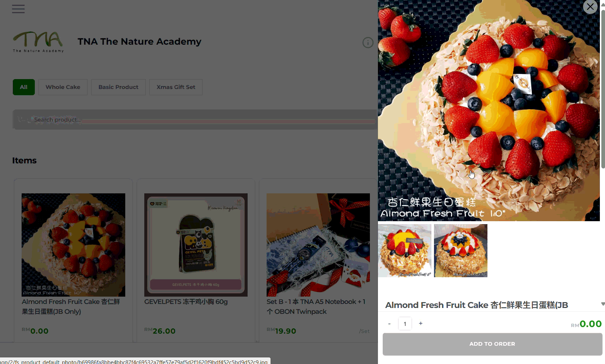Viewport: 605px width, 364px height.
Task: Open the hamburger menu
Action: pyautogui.click(x=18, y=9)
